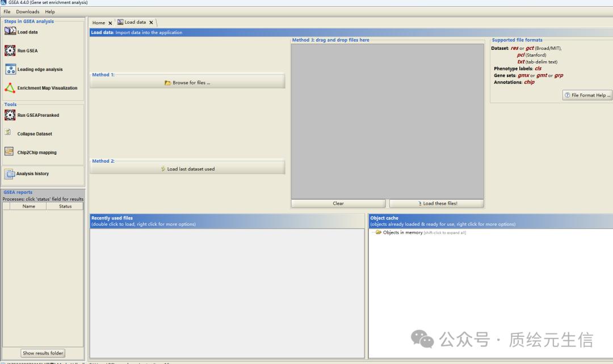Image resolution: width=613 pixels, height=364 pixels.
Task: Click the Load data book icon in sidebar
Action: tap(10, 31)
